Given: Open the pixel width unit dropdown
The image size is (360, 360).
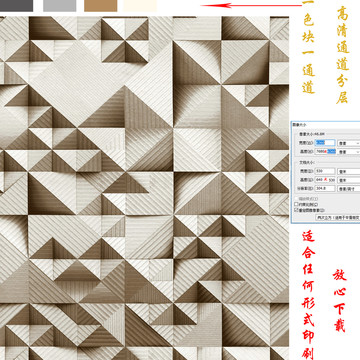Looking at the screenshot, I should click(x=349, y=143).
